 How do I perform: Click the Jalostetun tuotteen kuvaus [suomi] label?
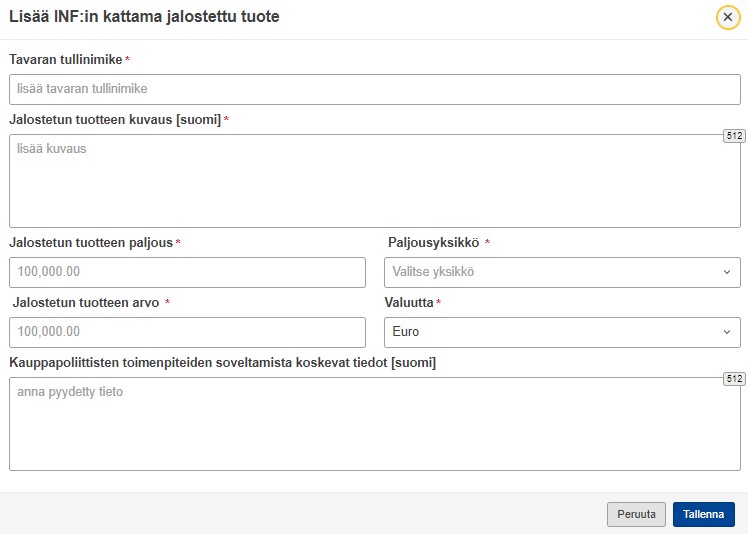click(115, 120)
